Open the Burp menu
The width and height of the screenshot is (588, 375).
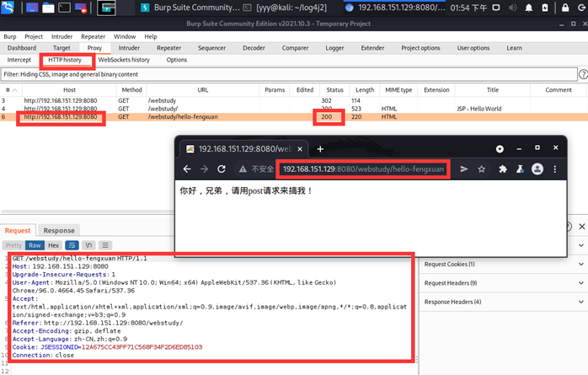click(10, 36)
